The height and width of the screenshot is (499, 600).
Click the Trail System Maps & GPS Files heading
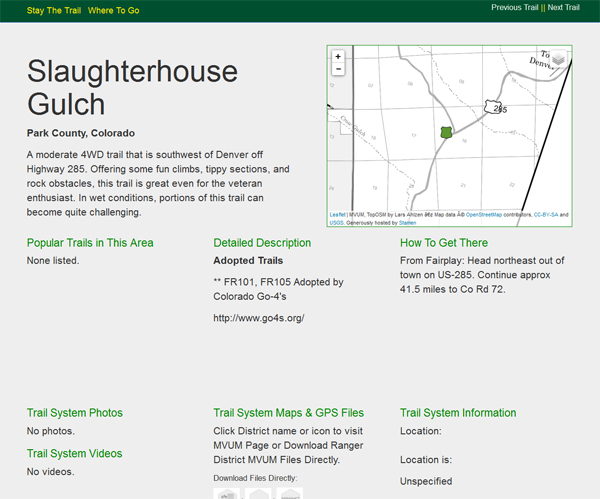pos(290,412)
